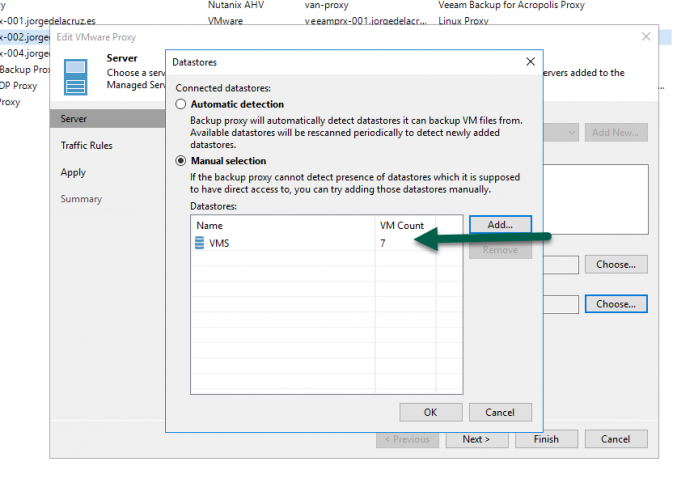
Task: Select the VMS datastore name
Action: [219, 243]
